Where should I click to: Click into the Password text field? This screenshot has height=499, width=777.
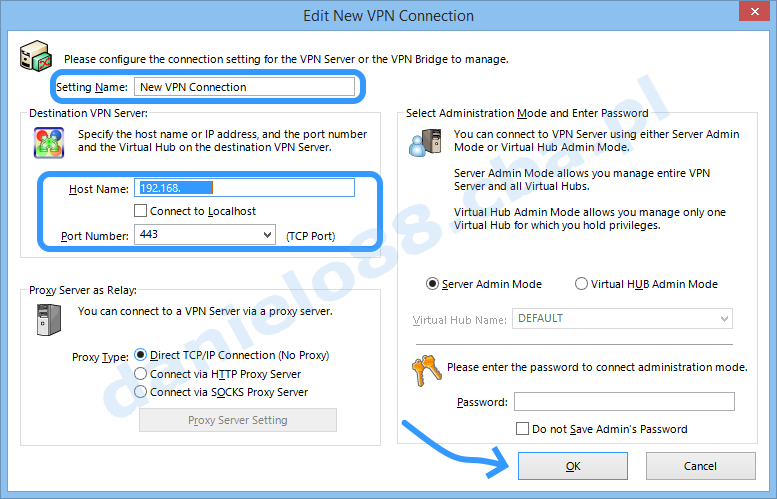tap(624, 401)
